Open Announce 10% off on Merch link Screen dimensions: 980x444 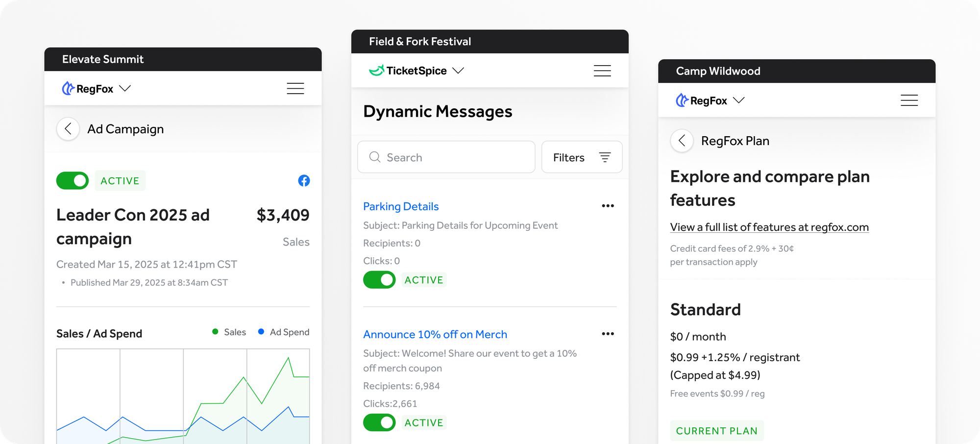click(x=435, y=334)
